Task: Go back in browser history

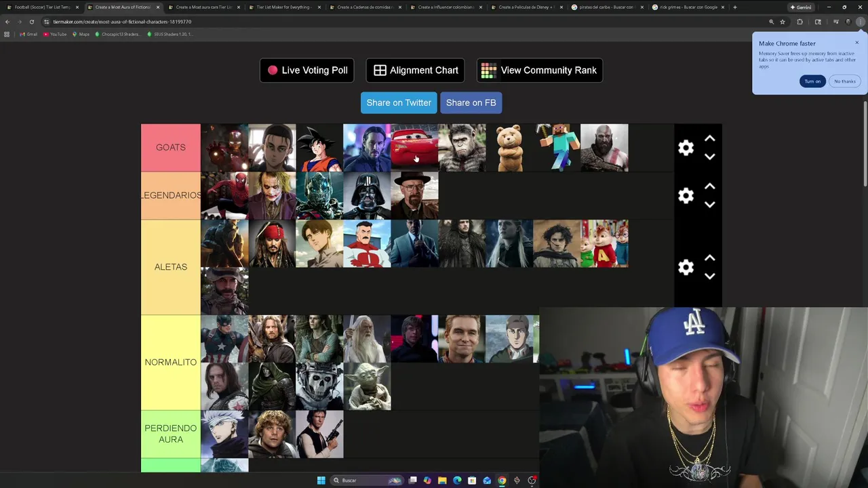Action: pos(7,22)
